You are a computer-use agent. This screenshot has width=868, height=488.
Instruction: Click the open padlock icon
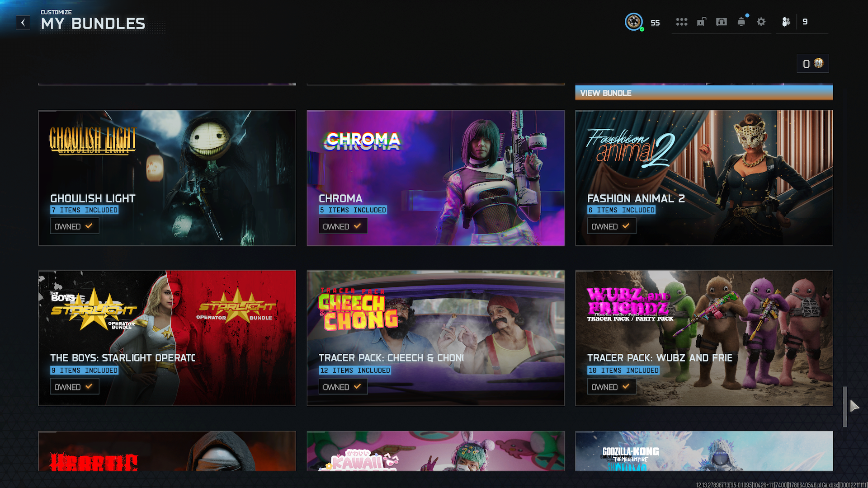click(x=701, y=22)
